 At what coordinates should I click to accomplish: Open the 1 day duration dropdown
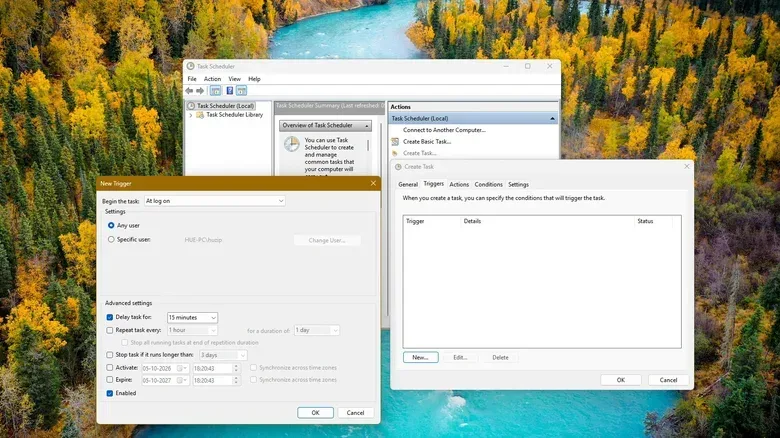(317, 330)
